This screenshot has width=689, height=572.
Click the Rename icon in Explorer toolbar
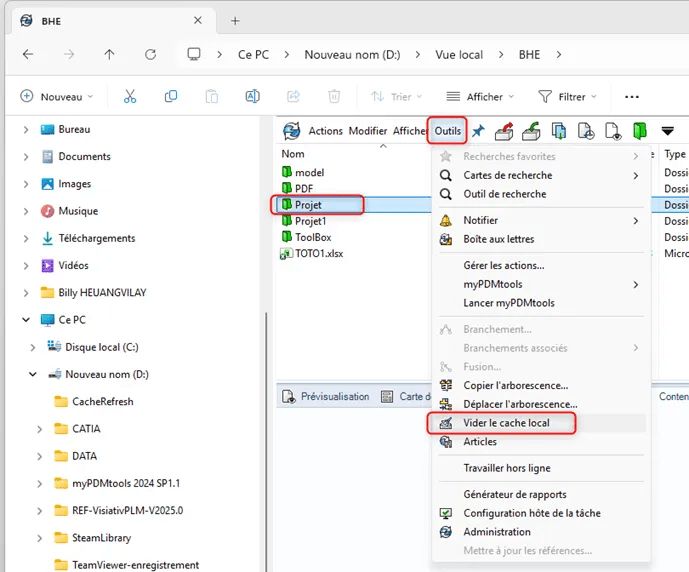[x=253, y=97]
